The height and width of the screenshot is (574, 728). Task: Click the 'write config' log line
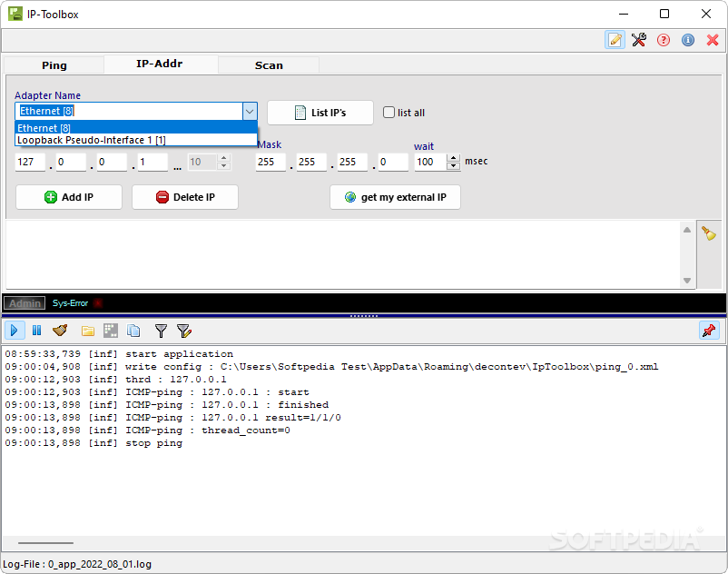click(331, 366)
